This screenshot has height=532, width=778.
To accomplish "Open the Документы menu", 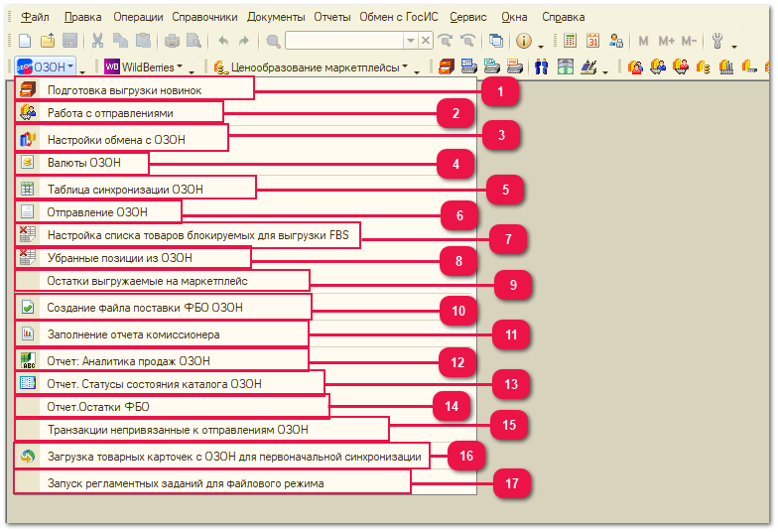I will point(276,17).
